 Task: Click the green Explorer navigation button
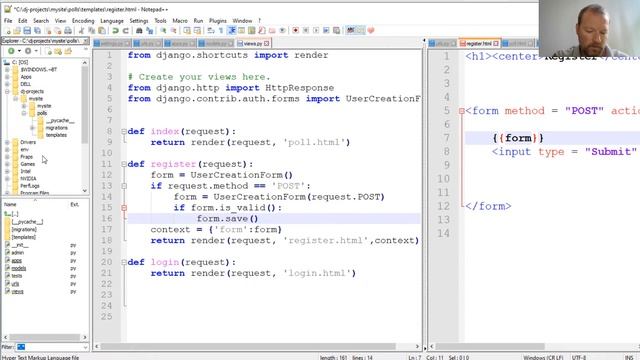tap(11, 51)
